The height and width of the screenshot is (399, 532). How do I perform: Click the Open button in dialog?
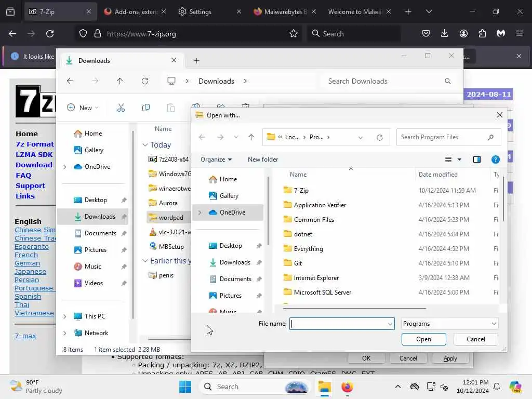(x=424, y=339)
